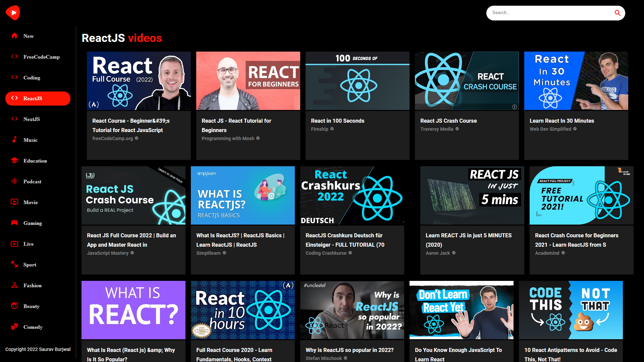
Task: Click the Movie screen icon
Action: point(14,202)
